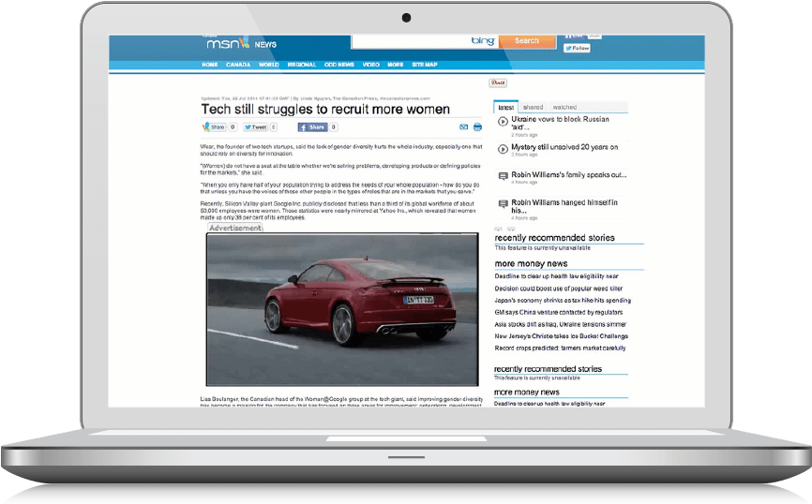Screen dimensions: 812x504
Task: Open 'Mystery still unsolved 20 years on' story
Action: [564, 147]
